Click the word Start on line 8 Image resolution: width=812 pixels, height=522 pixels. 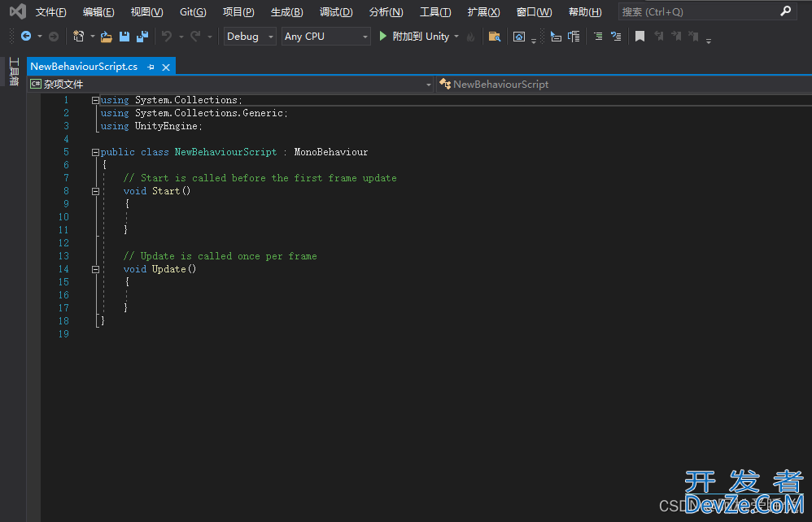(x=166, y=191)
